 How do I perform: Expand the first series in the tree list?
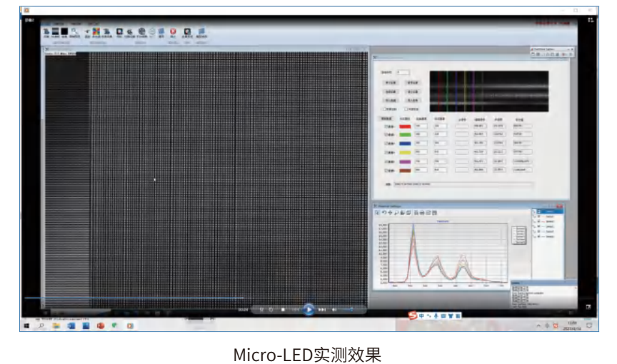(535, 212)
